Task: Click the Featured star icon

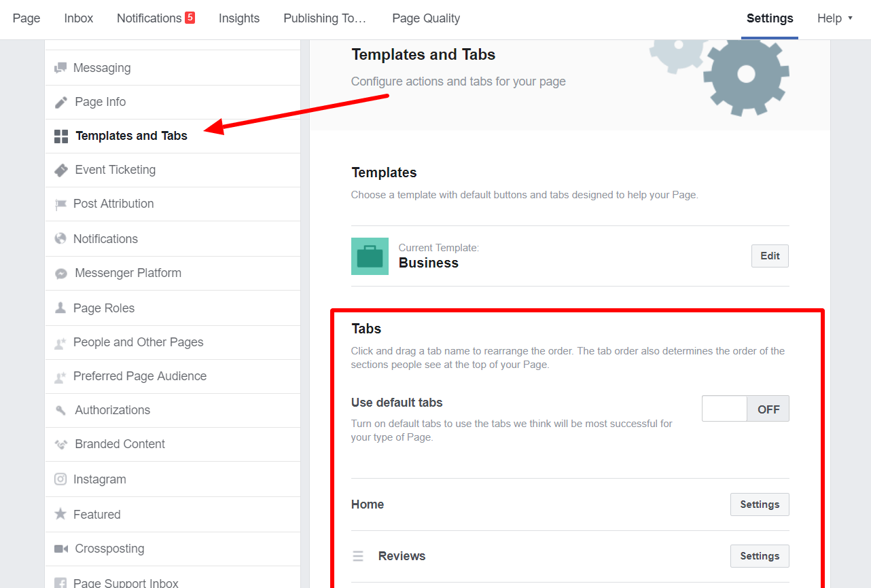Action: (60, 514)
